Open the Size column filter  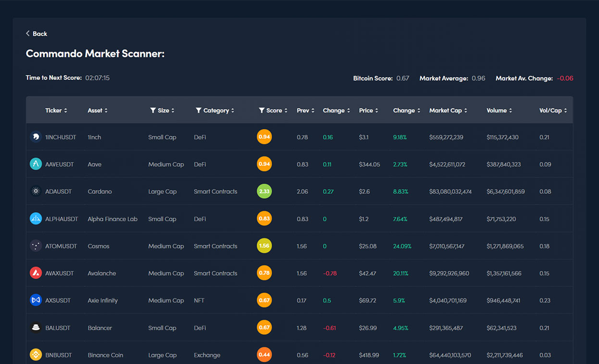153,110
